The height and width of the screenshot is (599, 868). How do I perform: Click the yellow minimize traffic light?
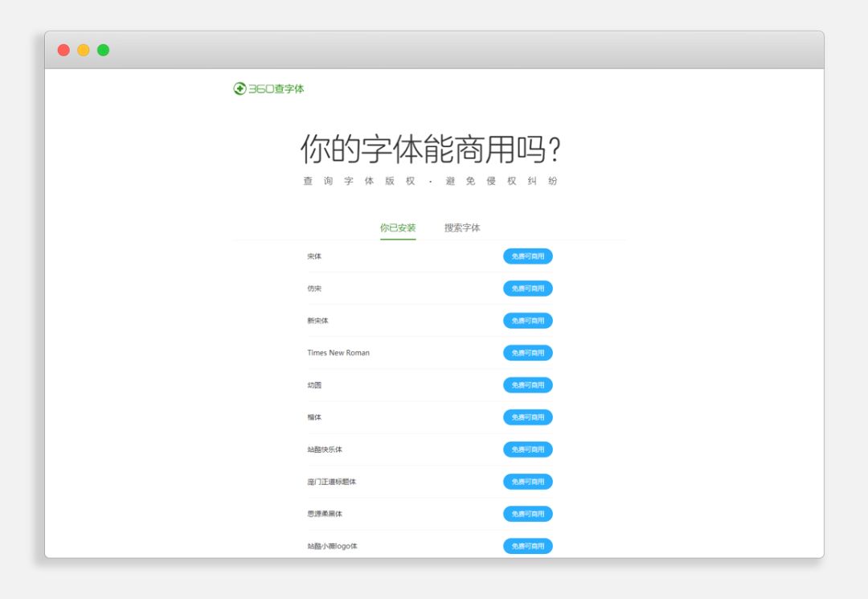coord(83,49)
